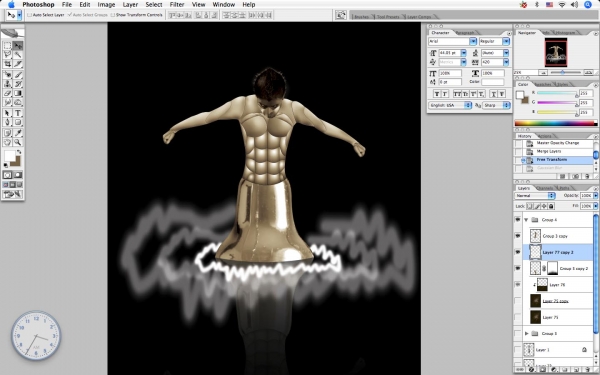Switch to the Paragraph tab
The height and width of the screenshot is (375, 600).
point(465,33)
